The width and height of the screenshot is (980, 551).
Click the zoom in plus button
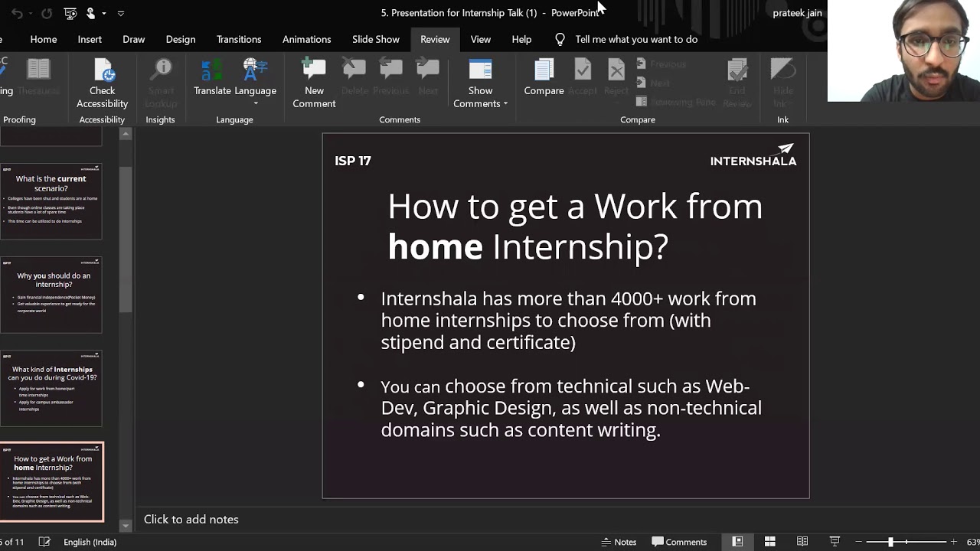[954, 542]
